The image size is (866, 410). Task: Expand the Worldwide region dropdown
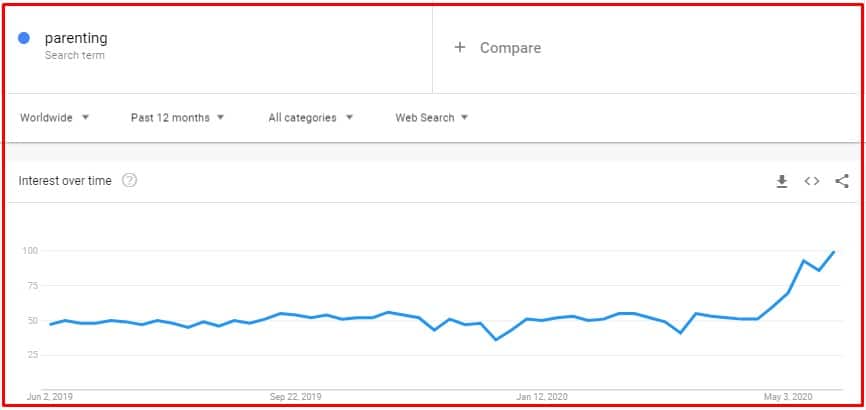[x=55, y=118]
